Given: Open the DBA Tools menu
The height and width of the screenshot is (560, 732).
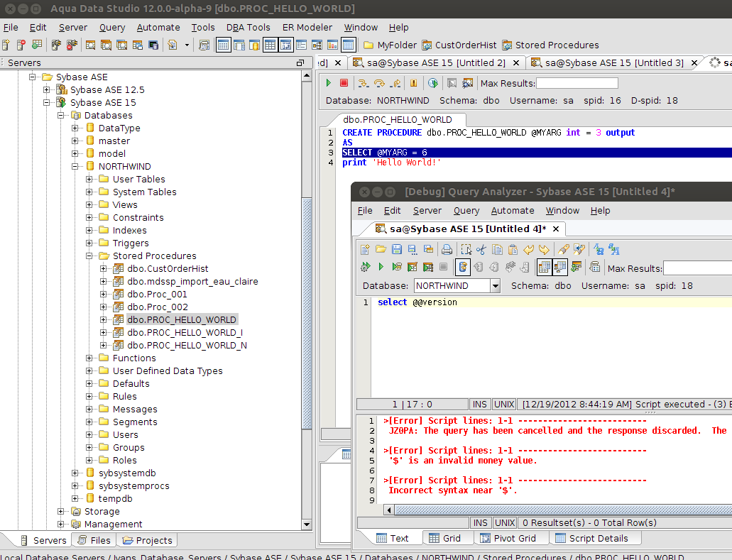Looking at the screenshot, I should (248, 28).
